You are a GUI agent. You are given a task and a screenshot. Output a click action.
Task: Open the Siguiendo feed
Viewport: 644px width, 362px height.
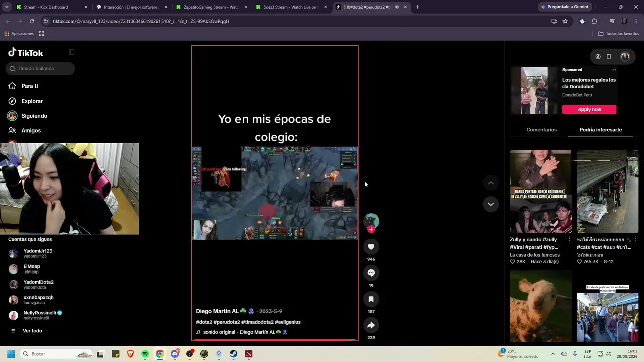(34, 116)
